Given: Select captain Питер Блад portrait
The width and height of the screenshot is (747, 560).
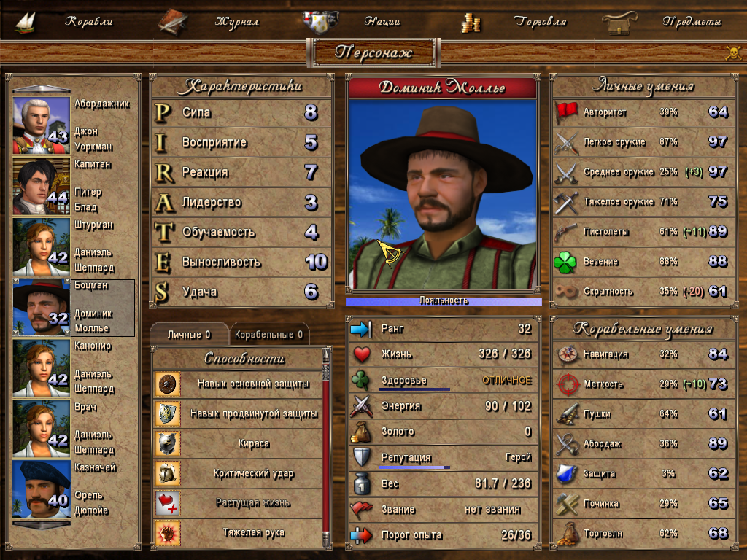Looking at the screenshot, I should point(42,186).
